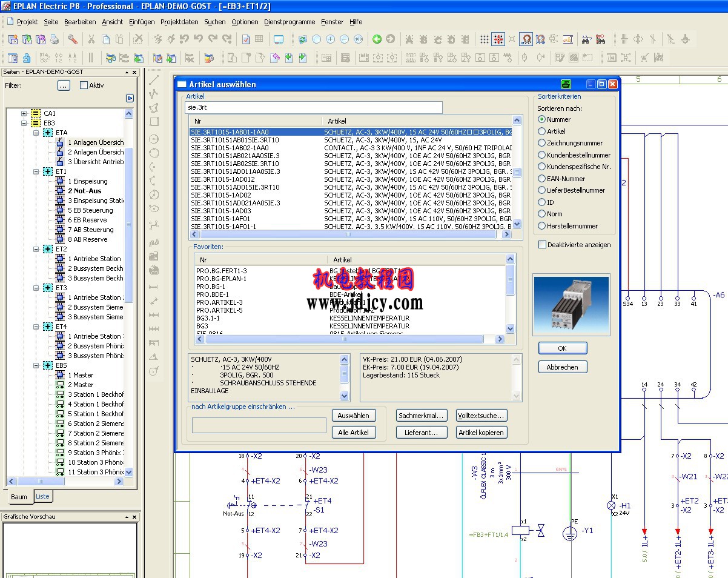Select the Nummer sort option
Image resolution: width=728 pixels, height=578 pixels.
tap(542, 119)
